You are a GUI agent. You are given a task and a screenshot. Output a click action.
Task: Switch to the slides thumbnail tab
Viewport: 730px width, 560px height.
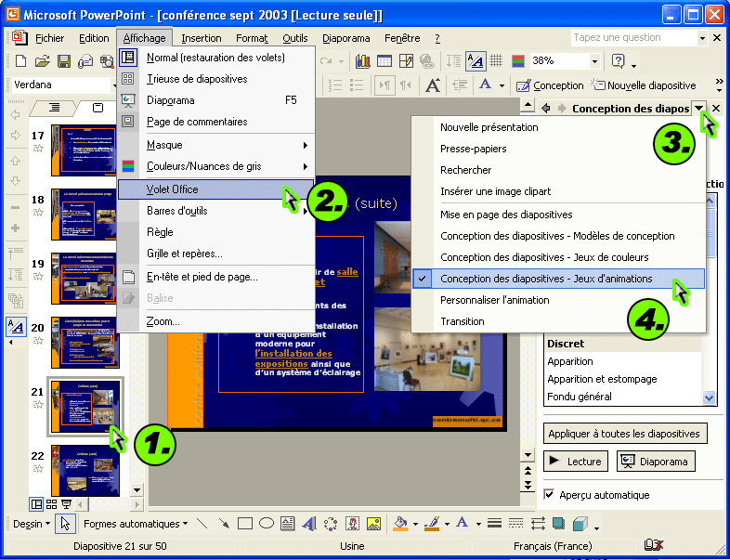pos(98,108)
